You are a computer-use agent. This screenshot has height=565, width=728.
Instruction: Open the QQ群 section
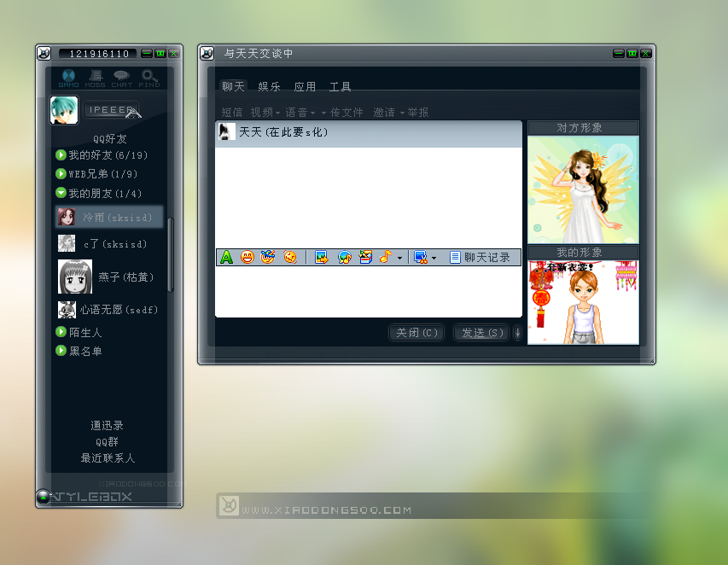pyautogui.click(x=108, y=441)
